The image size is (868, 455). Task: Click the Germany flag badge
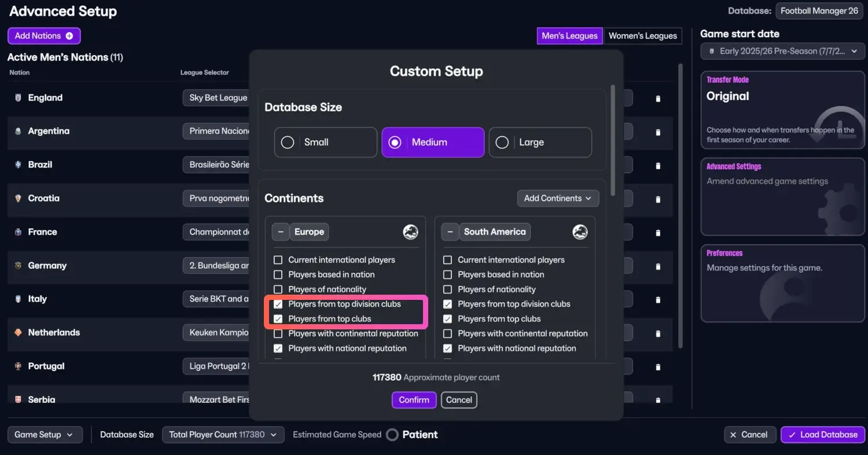pyautogui.click(x=18, y=266)
